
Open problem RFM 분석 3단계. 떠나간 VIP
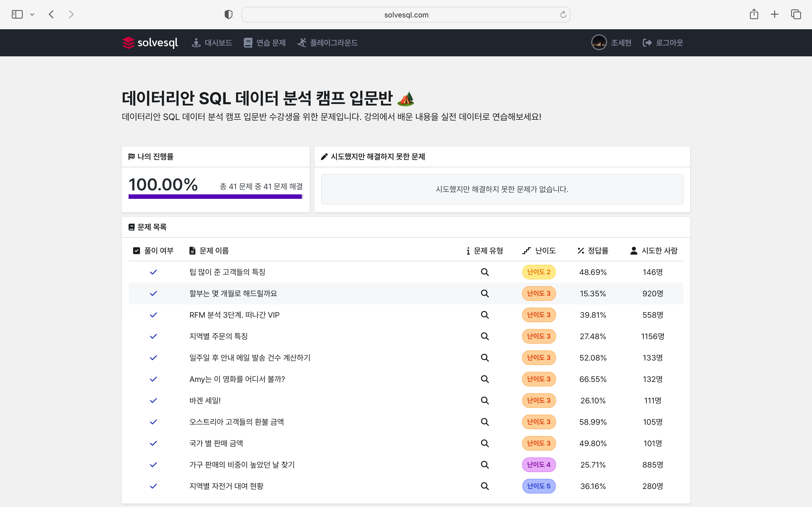[234, 315]
